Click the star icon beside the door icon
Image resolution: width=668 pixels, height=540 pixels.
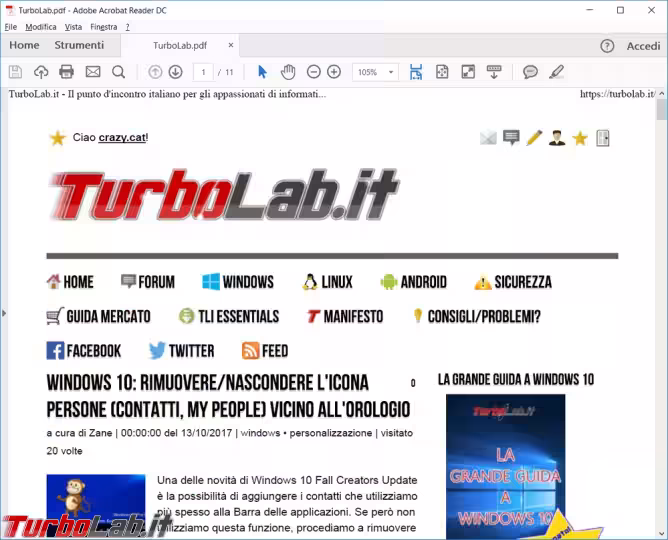[x=580, y=138]
